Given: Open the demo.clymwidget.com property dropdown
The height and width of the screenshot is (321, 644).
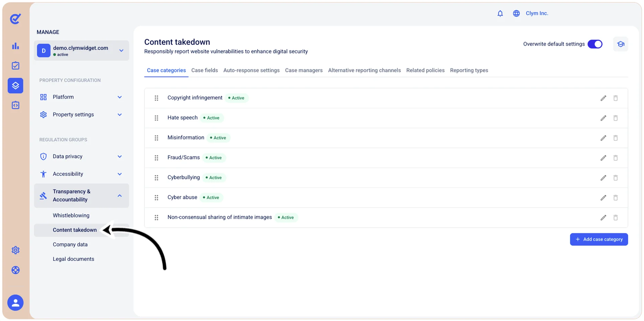Looking at the screenshot, I should pyautogui.click(x=81, y=50).
